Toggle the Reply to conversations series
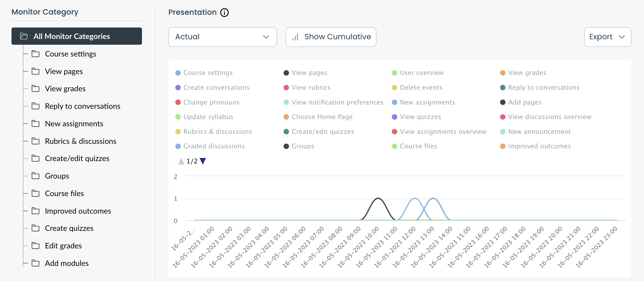644x281 pixels. [x=543, y=87]
